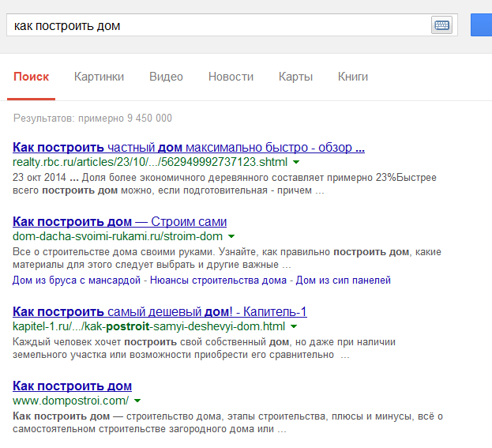Click the kapitel-1.ru green URL text
The width and height of the screenshot is (492, 448).
[148, 326]
